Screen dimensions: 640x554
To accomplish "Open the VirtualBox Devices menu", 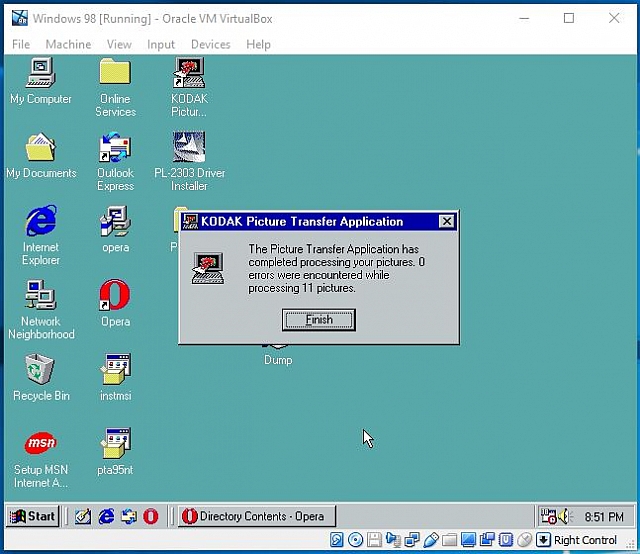I will tap(211, 44).
